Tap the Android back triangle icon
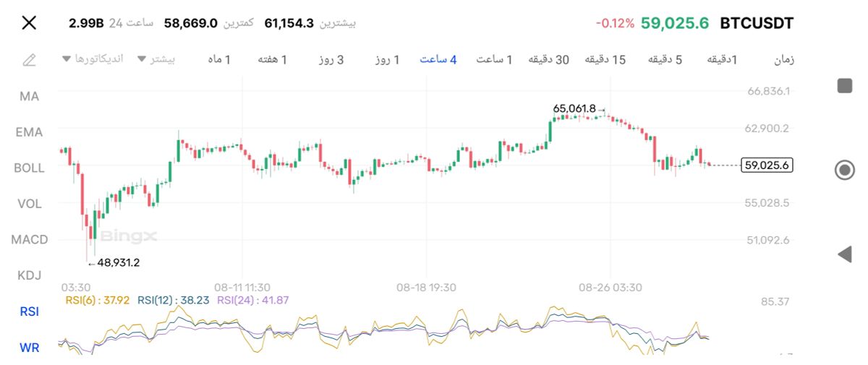Screen dimensions: 868x365 844,254
